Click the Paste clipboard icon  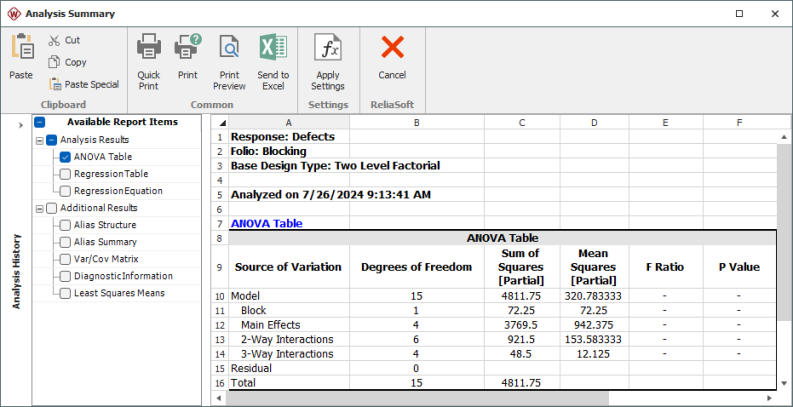pyautogui.click(x=21, y=49)
